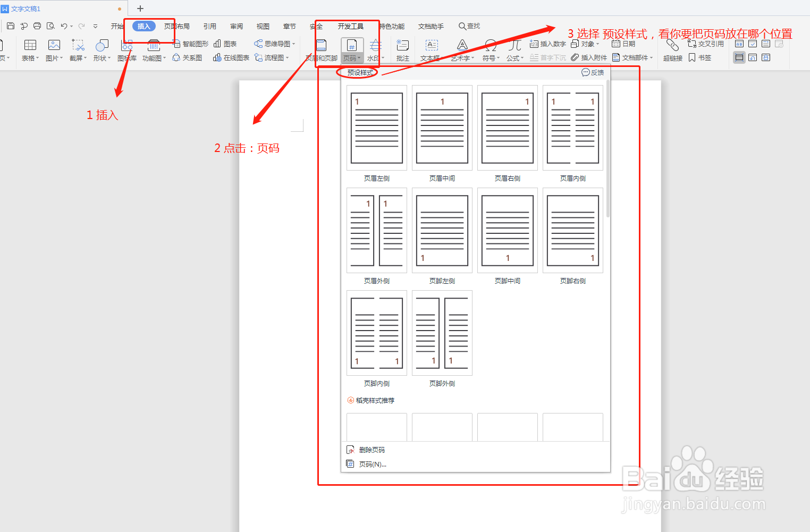Insert a table via 表格 icon
The image size is (810, 532).
(30, 45)
